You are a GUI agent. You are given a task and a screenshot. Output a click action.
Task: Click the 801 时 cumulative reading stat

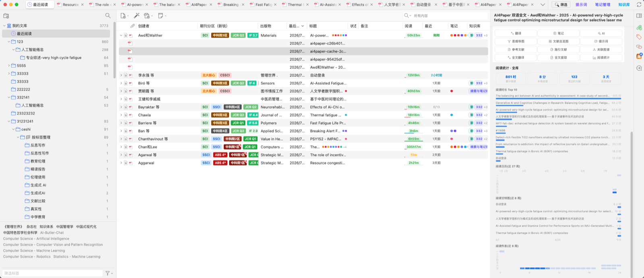[x=511, y=78]
